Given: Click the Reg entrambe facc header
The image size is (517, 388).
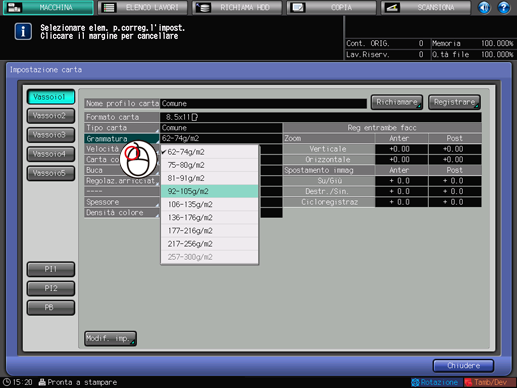Looking at the screenshot, I should click(x=382, y=128).
